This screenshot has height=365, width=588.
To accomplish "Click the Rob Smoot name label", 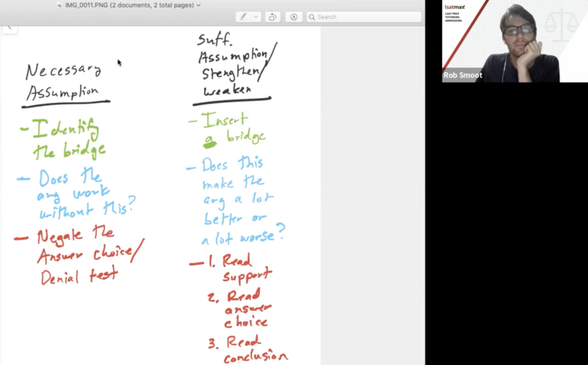I will coord(463,75).
